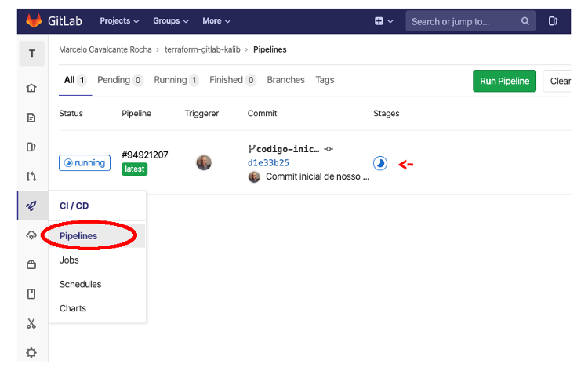Image resolution: width=588 pixels, height=371 pixels.
Task: Click the running stage status icon
Action: tap(380, 163)
